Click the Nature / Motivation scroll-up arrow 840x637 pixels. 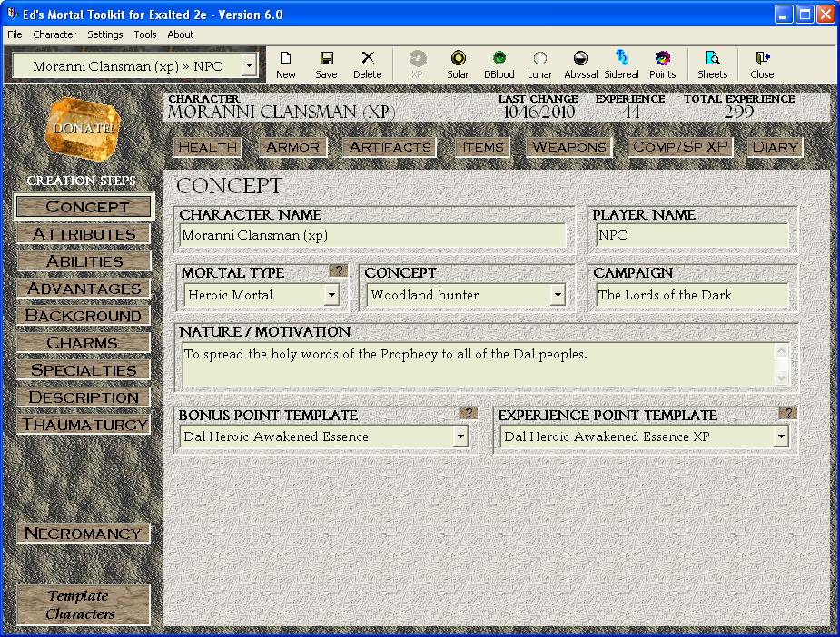[781, 350]
